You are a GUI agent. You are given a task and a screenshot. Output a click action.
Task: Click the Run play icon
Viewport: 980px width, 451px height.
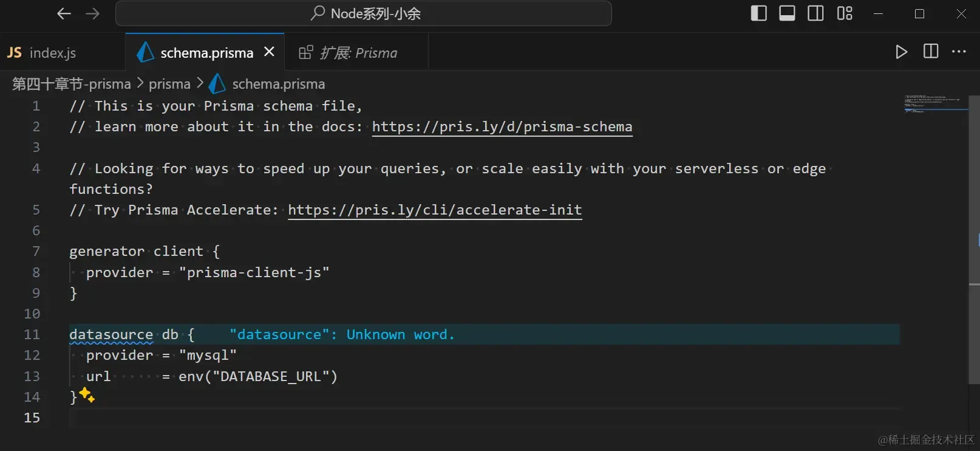coord(902,52)
